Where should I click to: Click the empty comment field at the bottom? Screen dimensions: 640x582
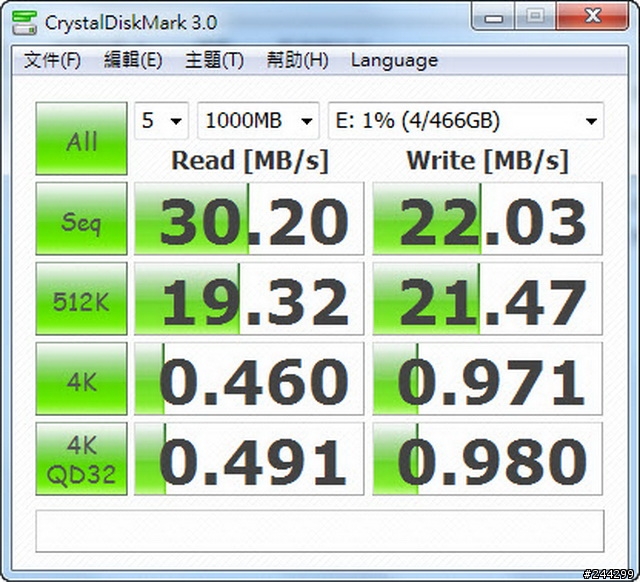tap(320, 531)
